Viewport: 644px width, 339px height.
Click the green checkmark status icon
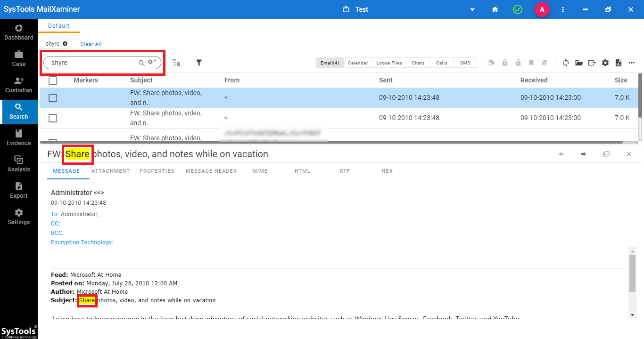pos(518,9)
